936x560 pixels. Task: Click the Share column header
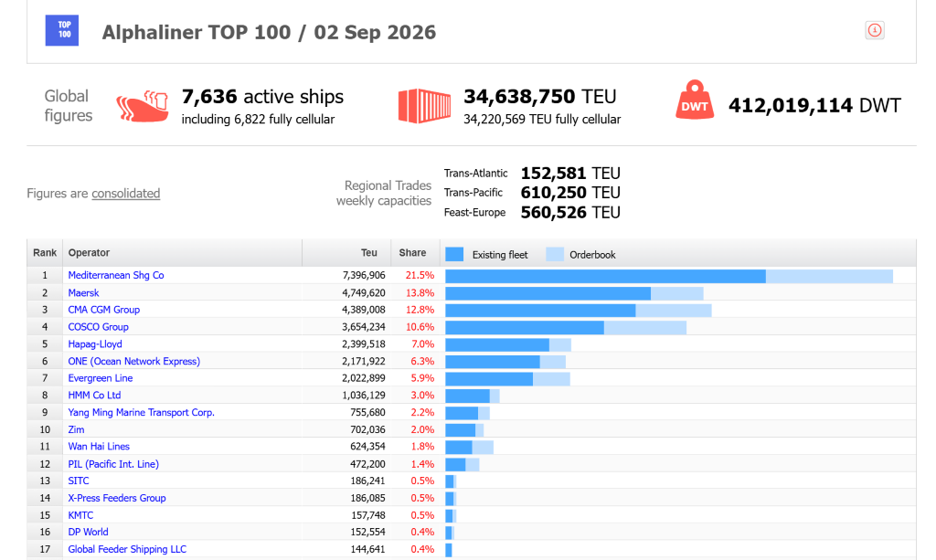(416, 253)
